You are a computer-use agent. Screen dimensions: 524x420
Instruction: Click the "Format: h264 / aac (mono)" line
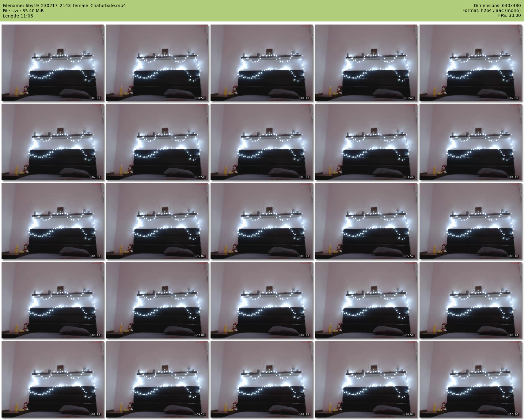tap(492, 11)
